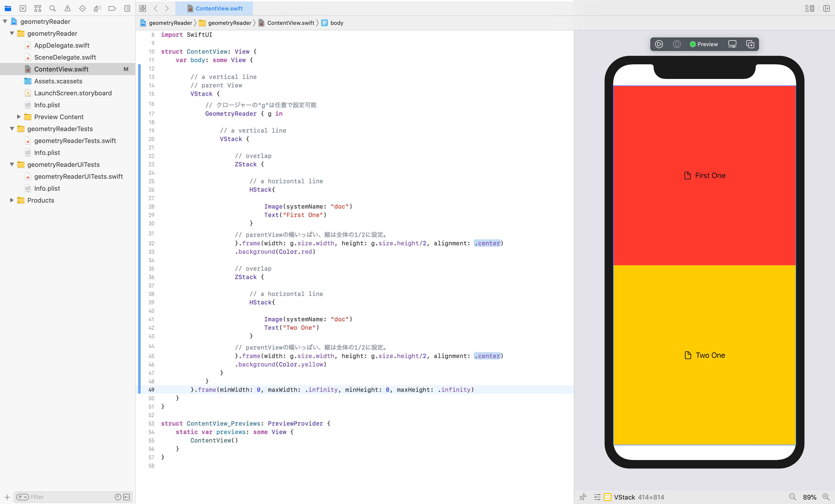
Task: Open the Find navigator magnifier icon
Action: point(52,8)
